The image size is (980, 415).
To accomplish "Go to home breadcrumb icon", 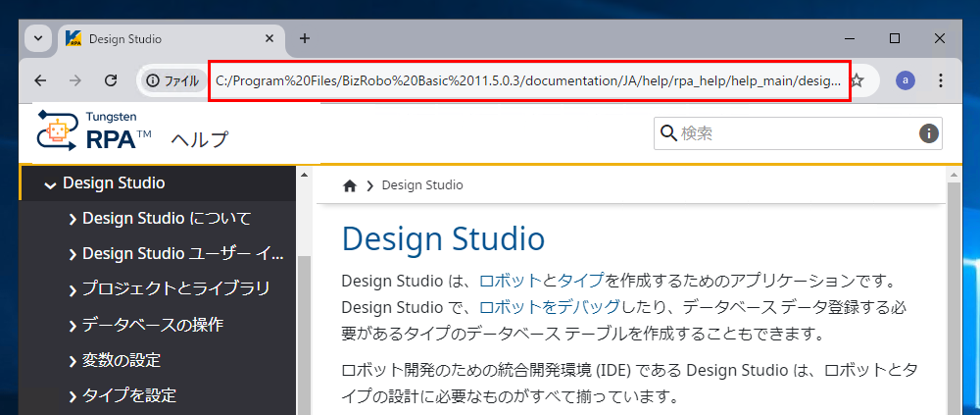I will tap(350, 185).
